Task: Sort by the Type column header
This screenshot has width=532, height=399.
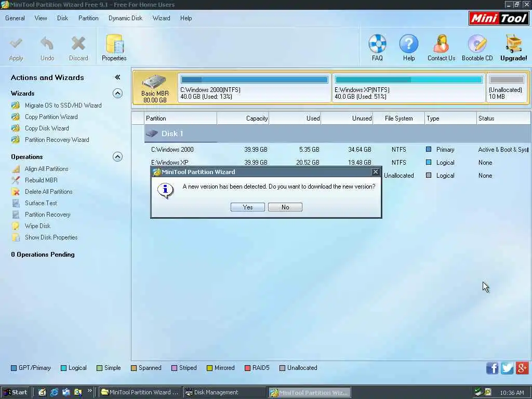Action: click(x=450, y=118)
